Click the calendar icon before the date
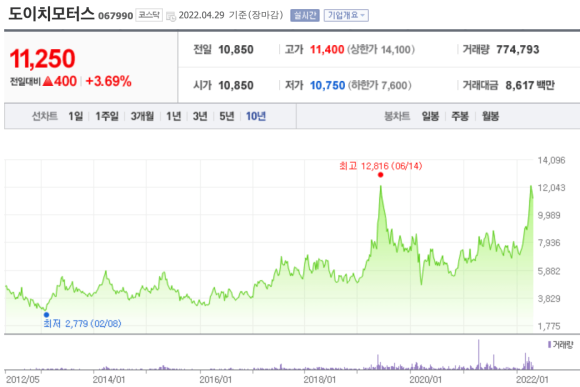This screenshot has height=387, width=580. (x=171, y=16)
